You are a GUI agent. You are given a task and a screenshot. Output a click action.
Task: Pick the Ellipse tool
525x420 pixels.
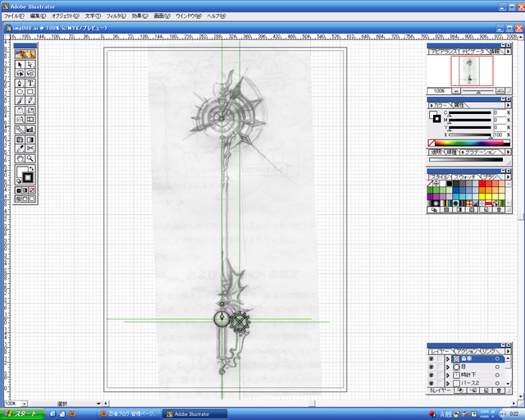click(20, 92)
